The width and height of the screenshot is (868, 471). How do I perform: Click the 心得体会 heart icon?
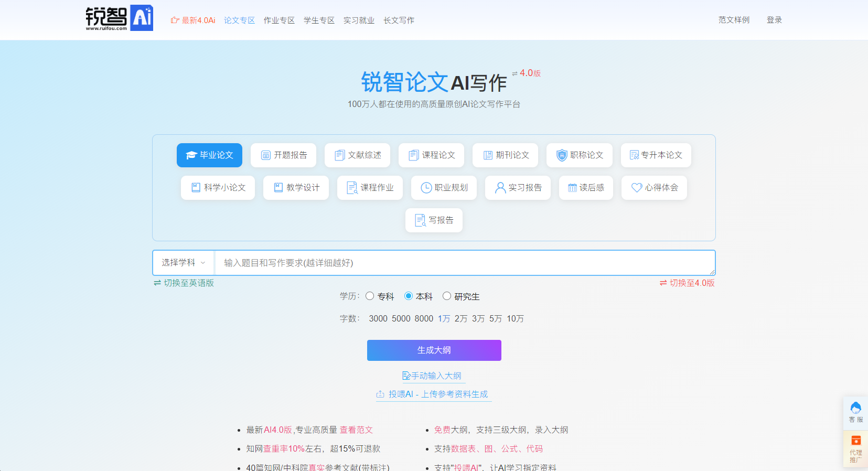coord(636,188)
